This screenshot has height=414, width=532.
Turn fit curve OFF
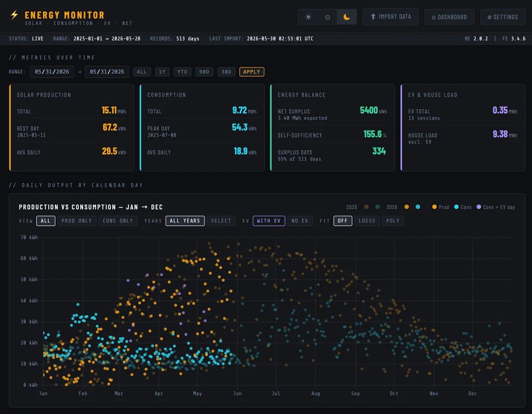tap(343, 221)
